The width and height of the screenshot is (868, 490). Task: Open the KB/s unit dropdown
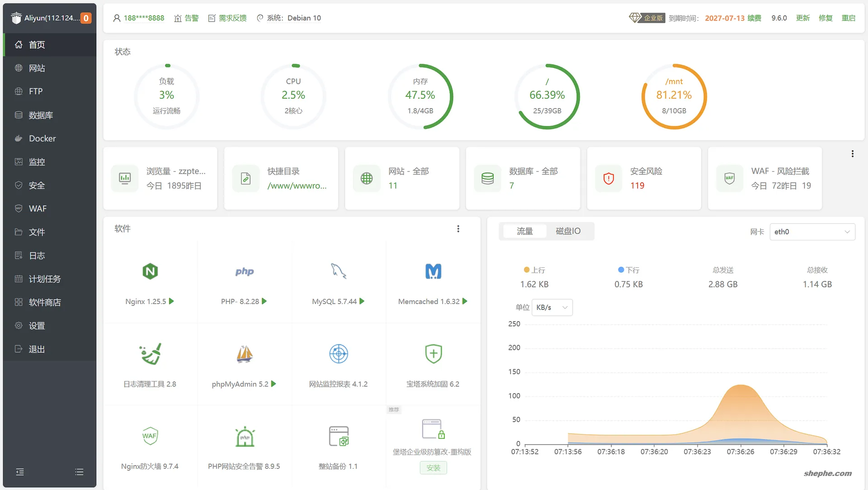coord(552,308)
